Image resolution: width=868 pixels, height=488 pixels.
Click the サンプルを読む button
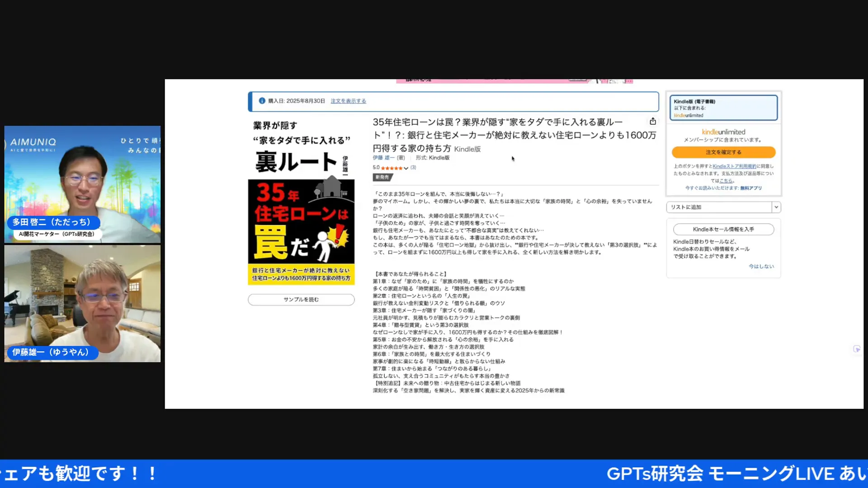301,300
